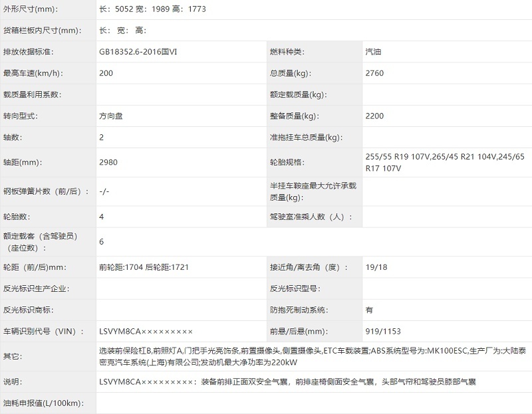
Task: Click the 燃料种类 label
Action: 287,52
